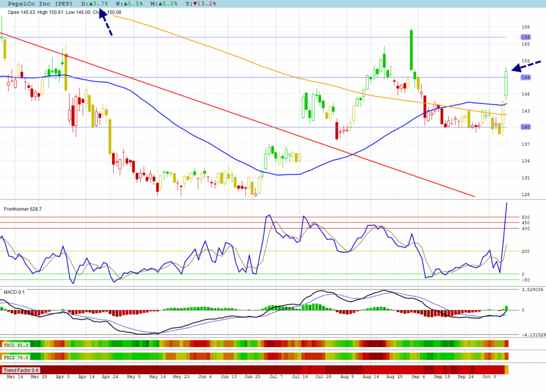Click the MACD 0.1 indicator label
Viewport: 546px width, 392px height.
14,292
